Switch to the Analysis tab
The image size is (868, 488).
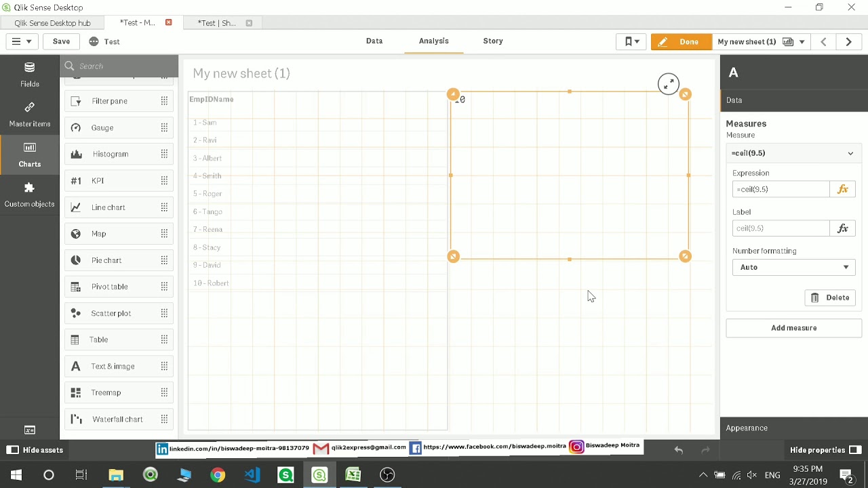433,41
